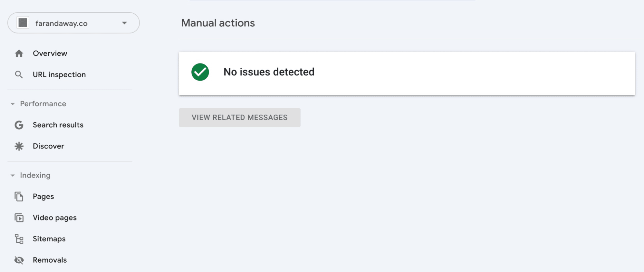Click the Sitemaps tree icon

pos(19,239)
